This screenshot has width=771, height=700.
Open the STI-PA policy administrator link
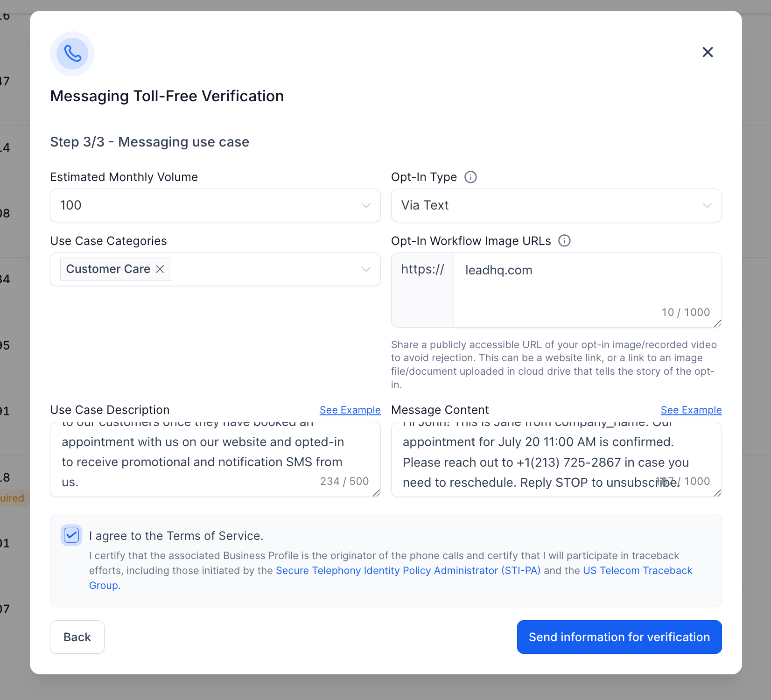click(x=408, y=570)
